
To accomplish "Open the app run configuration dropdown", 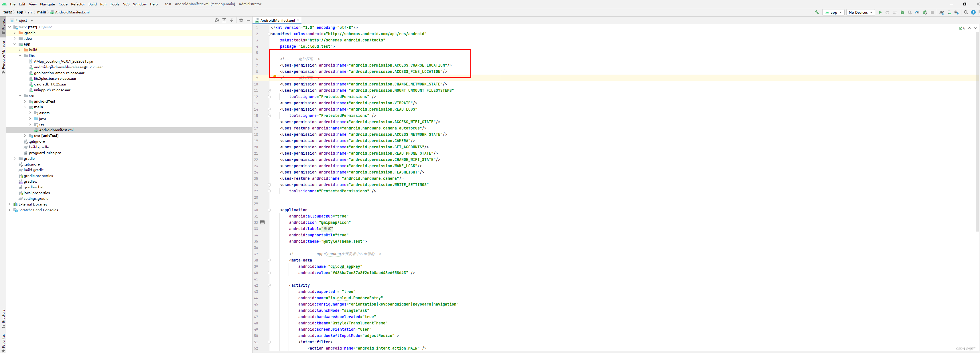I will 833,12.
